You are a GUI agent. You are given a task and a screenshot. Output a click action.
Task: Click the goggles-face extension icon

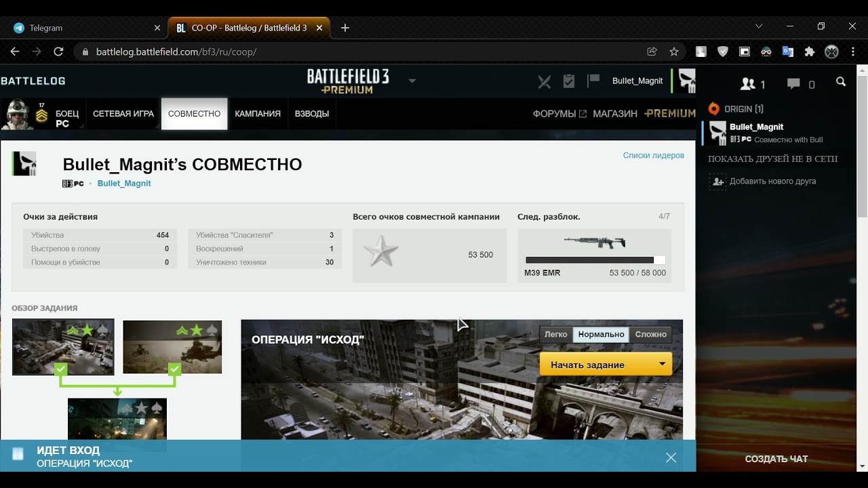[766, 52]
